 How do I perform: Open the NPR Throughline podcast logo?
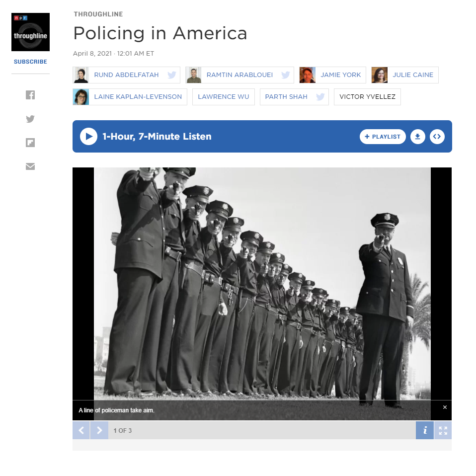[x=30, y=32]
